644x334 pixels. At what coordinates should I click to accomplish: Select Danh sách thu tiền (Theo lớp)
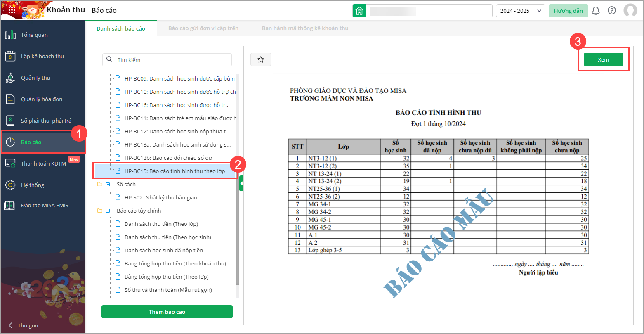161,224
